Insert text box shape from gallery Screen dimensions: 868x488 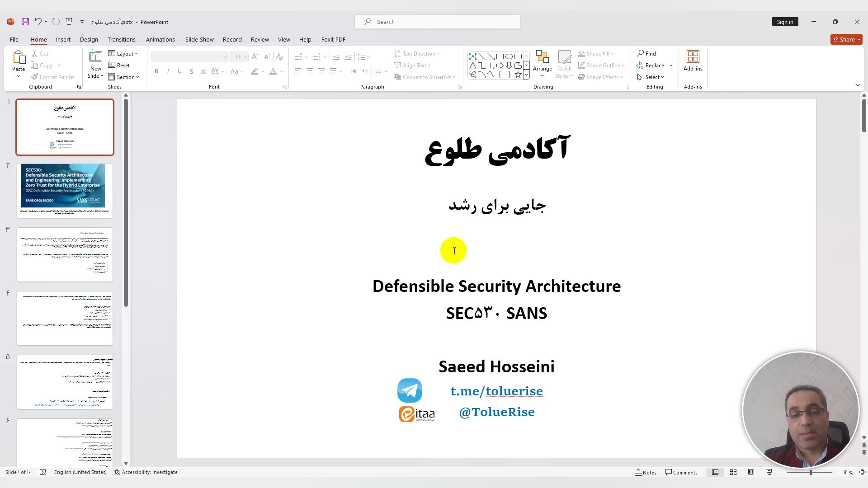pos(472,56)
